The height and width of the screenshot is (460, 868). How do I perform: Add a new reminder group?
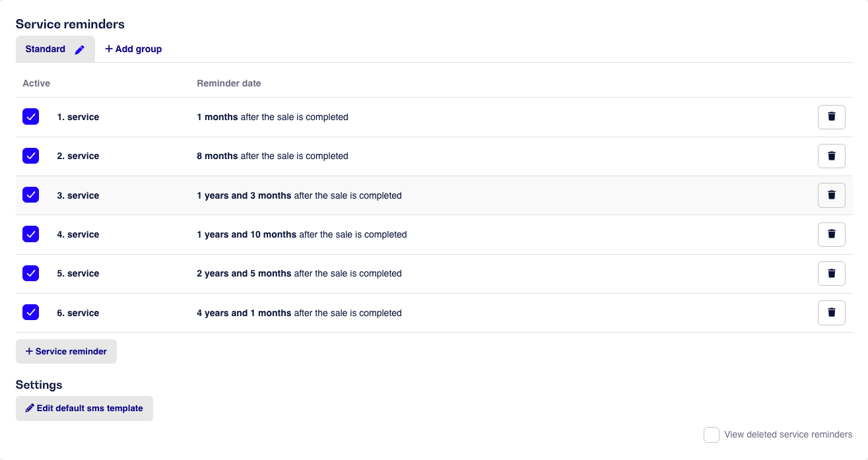click(x=133, y=49)
